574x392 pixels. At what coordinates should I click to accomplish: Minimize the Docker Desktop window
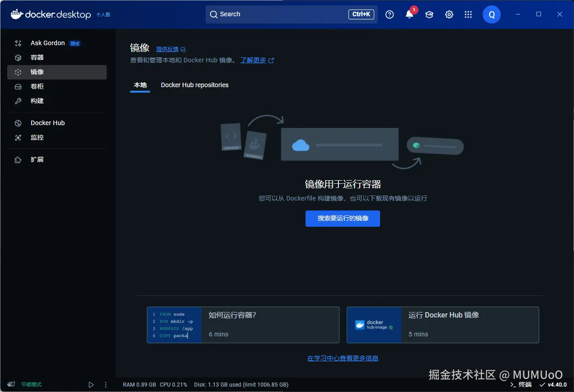[x=518, y=14]
